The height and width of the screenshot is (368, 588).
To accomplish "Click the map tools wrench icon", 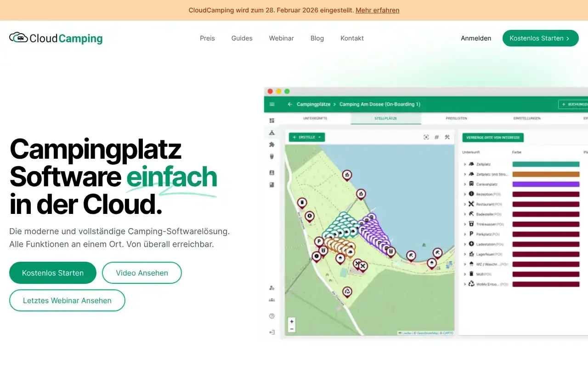I will point(447,137).
